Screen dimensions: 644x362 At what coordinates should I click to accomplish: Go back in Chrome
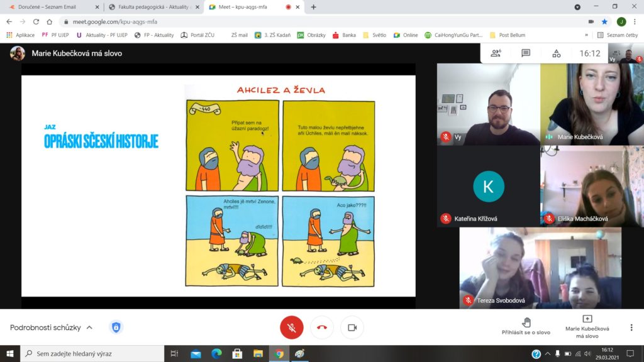tap(9, 22)
